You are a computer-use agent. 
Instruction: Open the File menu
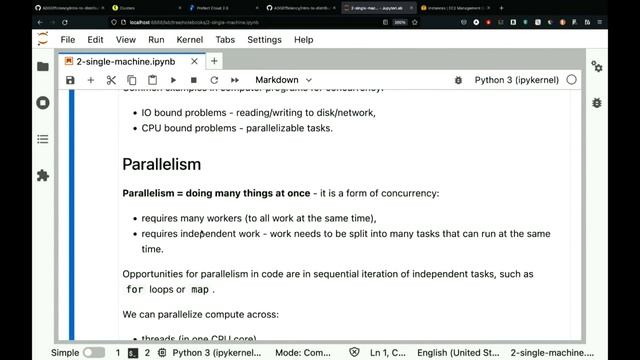point(68,40)
